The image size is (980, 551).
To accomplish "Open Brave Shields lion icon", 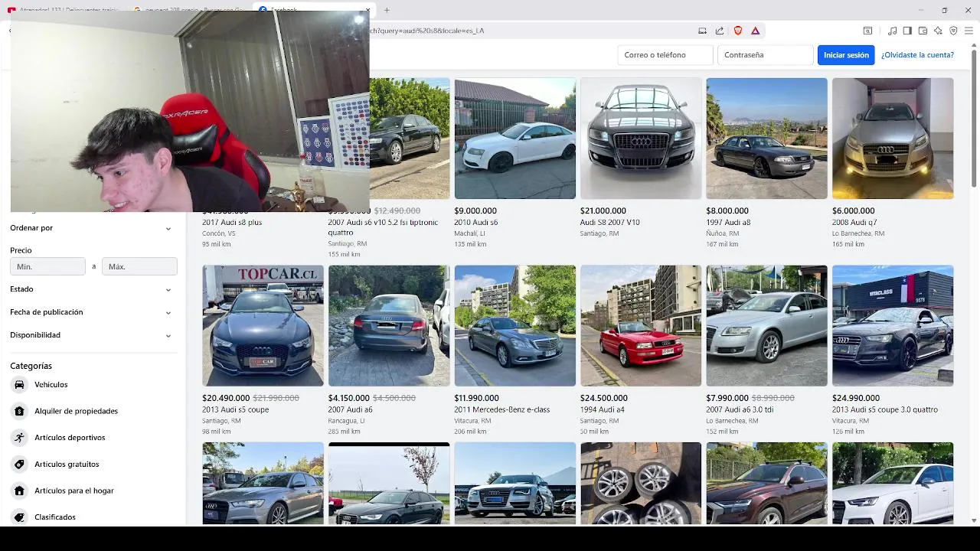I will point(738,31).
